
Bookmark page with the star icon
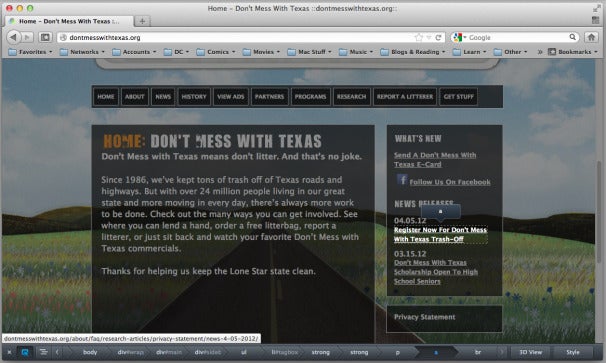pos(419,37)
